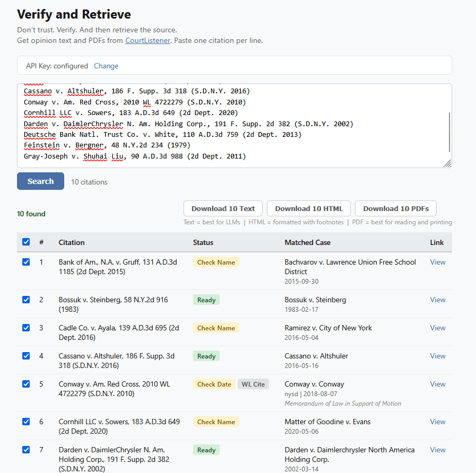
Task: Click the Status column header
Action: [x=203, y=242]
